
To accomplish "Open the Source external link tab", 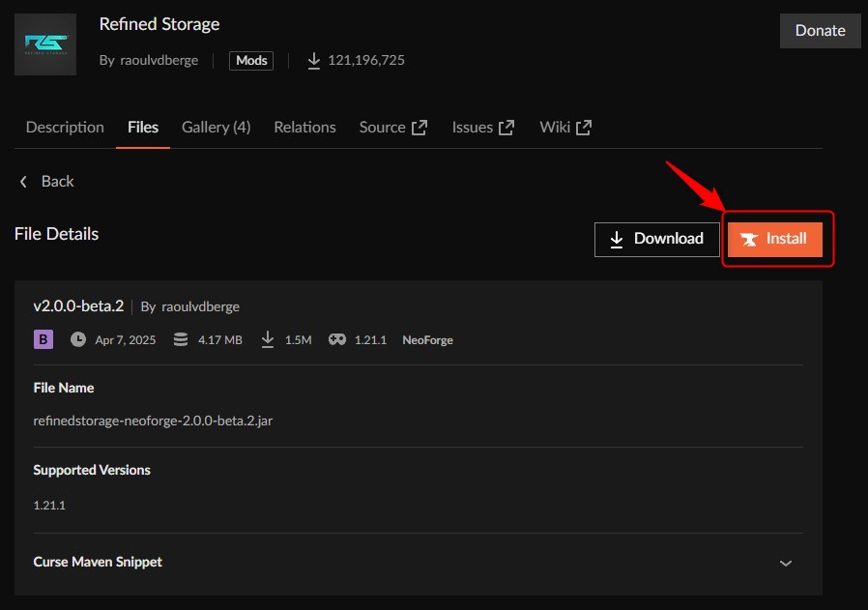I will point(393,128).
